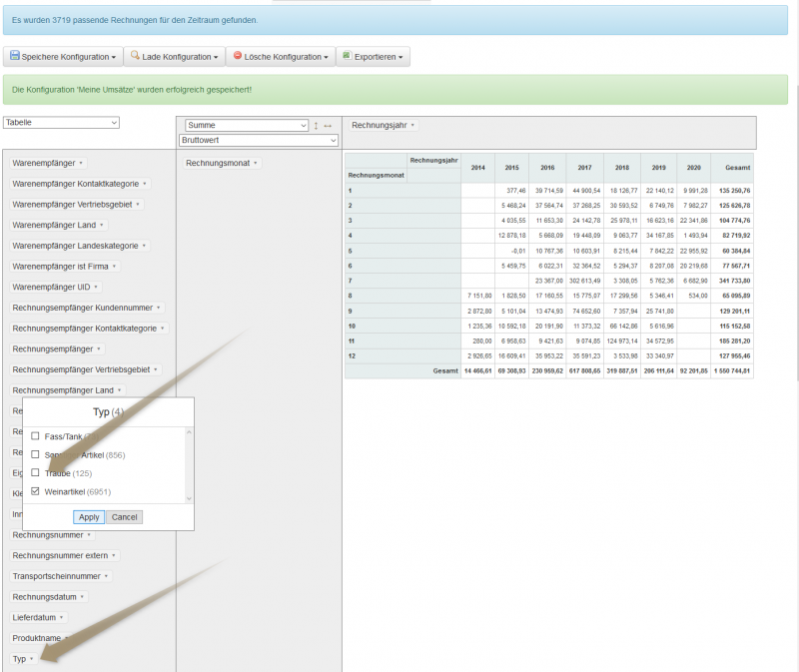Cancel the Typ filter popup
799x672 pixels.
tap(125, 517)
